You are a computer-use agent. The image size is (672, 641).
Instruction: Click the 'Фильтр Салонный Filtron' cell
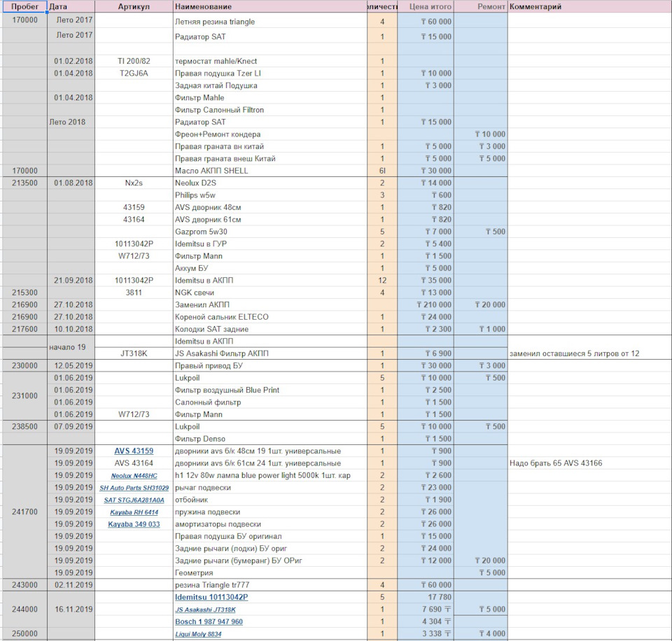pos(270,110)
